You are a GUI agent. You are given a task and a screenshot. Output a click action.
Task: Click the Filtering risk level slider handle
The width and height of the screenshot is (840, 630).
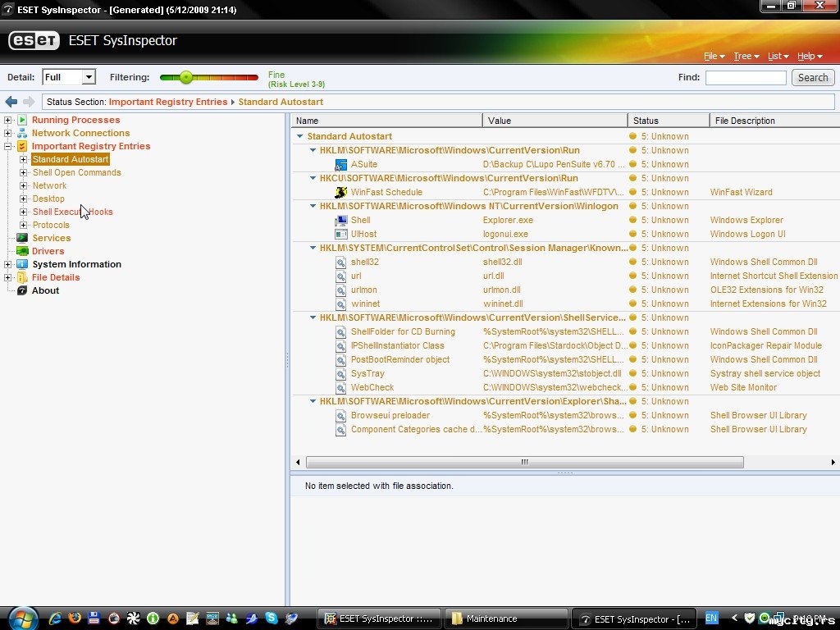(x=186, y=77)
